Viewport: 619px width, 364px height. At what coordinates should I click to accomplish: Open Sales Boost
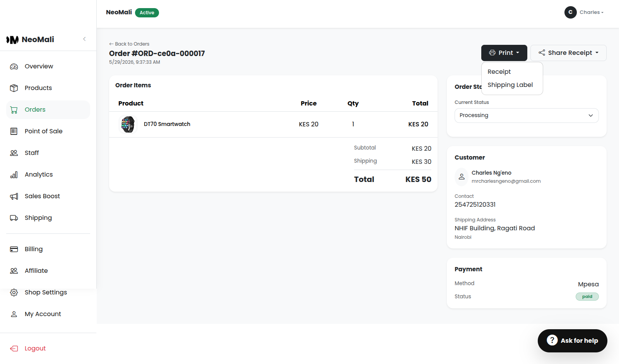[48, 196]
